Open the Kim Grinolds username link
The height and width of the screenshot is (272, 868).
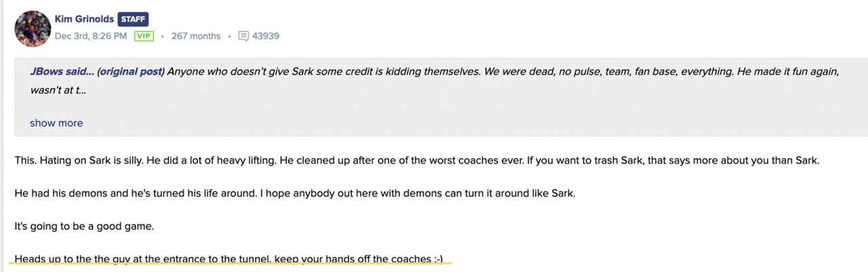tap(84, 19)
